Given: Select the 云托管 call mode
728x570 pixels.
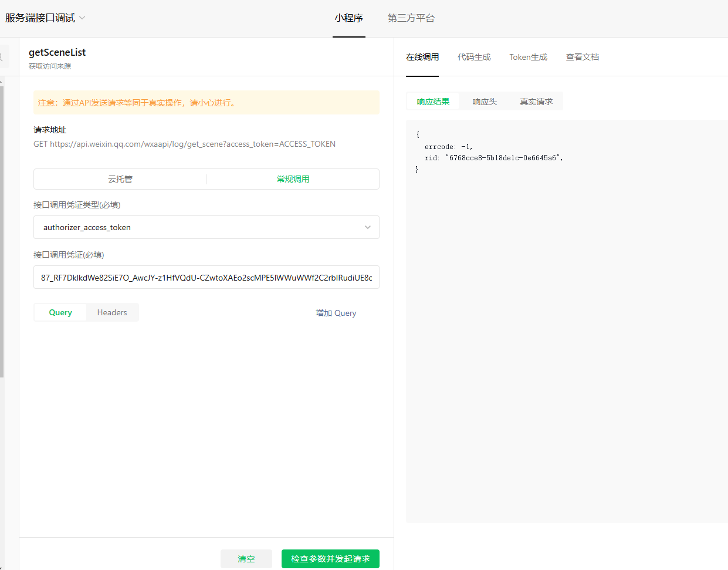Looking at the screenshot, I should [120, 179].
